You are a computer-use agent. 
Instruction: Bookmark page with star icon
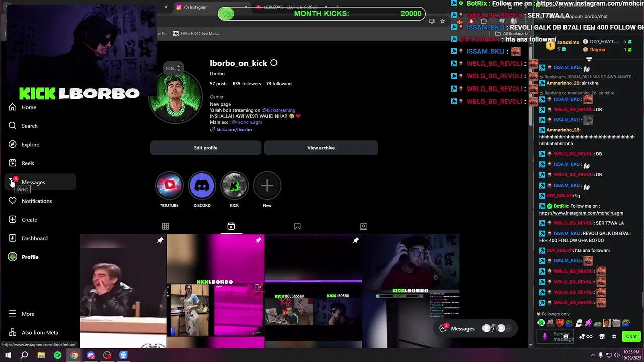(x=443, y=21)
